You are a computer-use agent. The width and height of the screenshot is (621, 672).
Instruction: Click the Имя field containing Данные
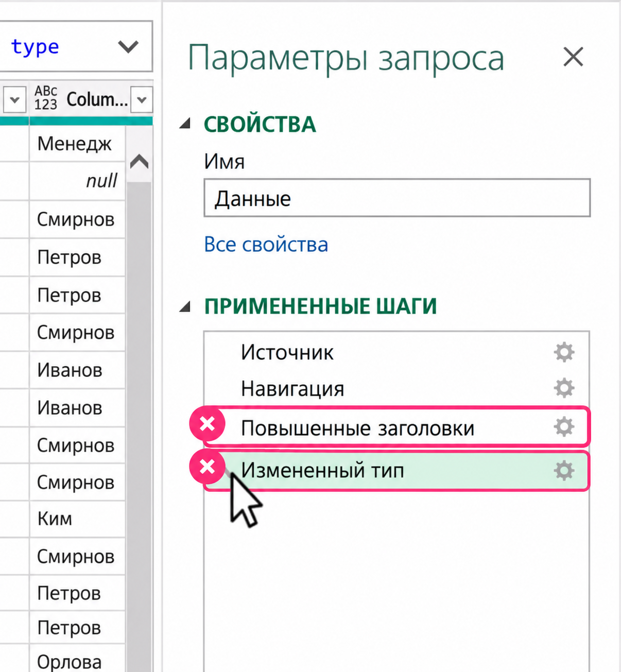point(397,198)
